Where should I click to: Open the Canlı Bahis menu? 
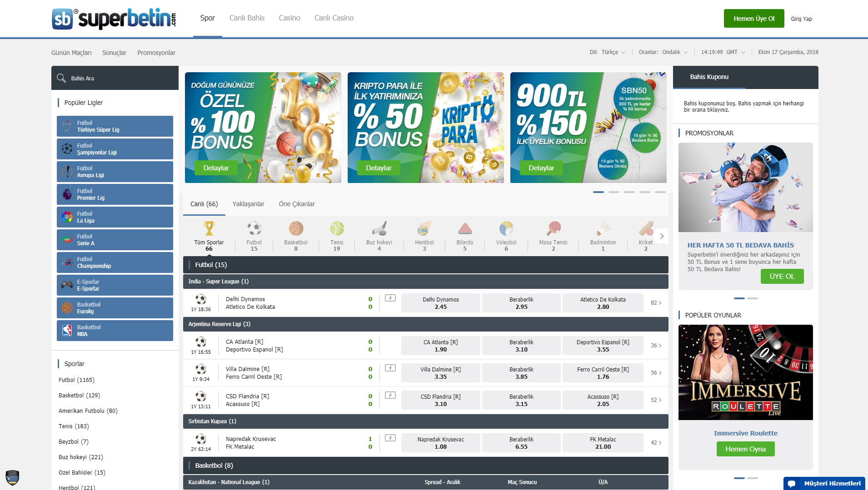pos(247,18)
